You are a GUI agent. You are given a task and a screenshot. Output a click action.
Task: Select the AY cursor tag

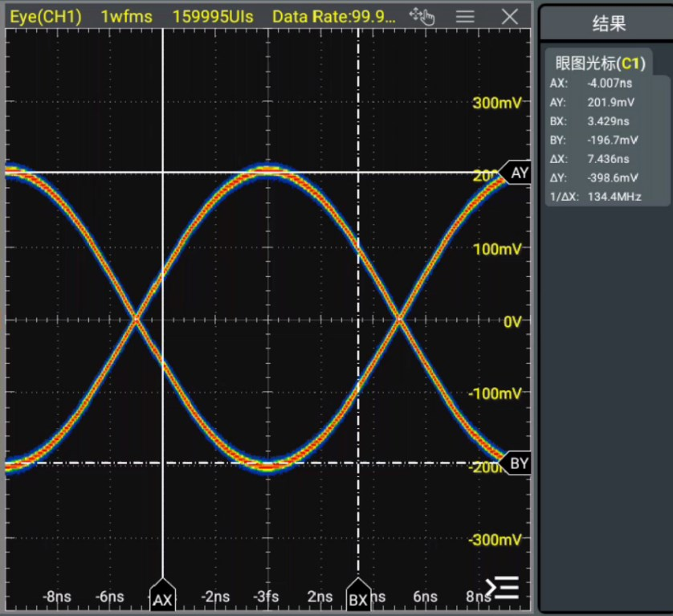coord(516,173)
